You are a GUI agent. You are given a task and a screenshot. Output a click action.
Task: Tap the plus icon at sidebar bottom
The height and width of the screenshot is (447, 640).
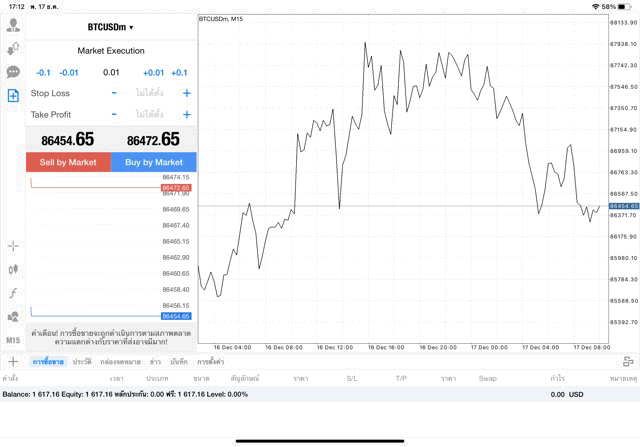pos(13,361)
